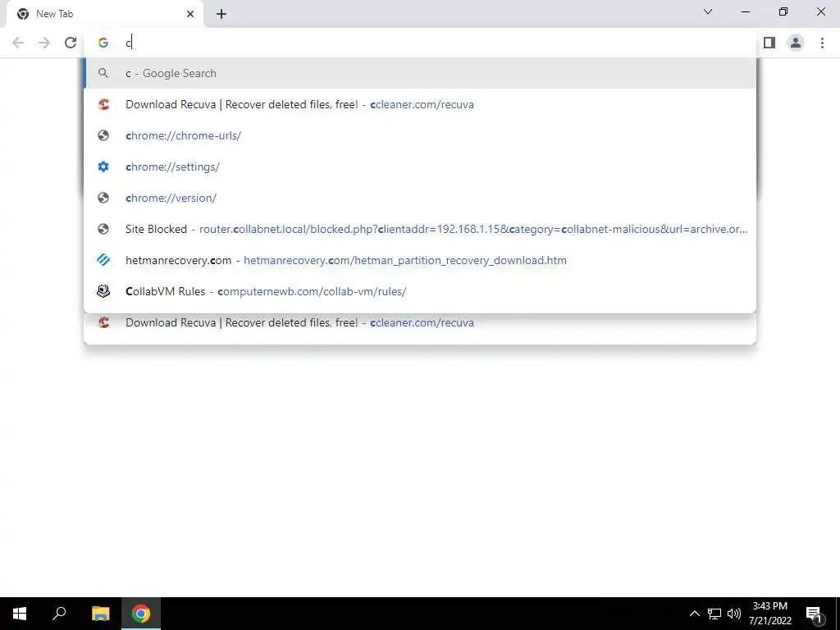Open the network status tray icon
The width and height of the screenshot is (840, 630).
point(714,614)
